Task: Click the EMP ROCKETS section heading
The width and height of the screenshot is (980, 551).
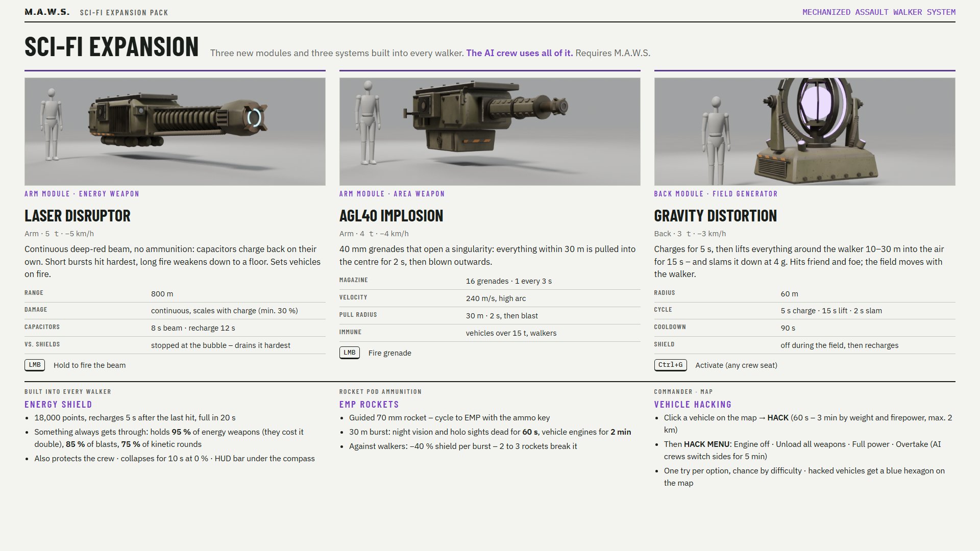Action: pyautogui.click(x=369, y=405)
